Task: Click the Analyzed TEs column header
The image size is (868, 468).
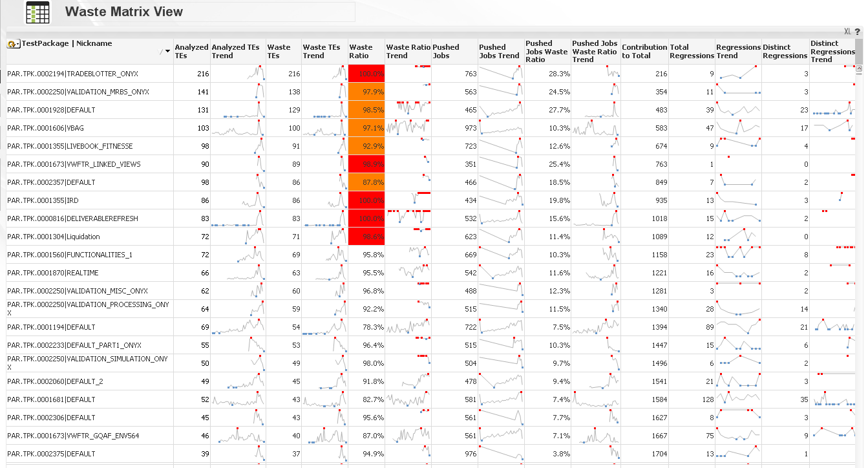Action: (x=191, y=51)
